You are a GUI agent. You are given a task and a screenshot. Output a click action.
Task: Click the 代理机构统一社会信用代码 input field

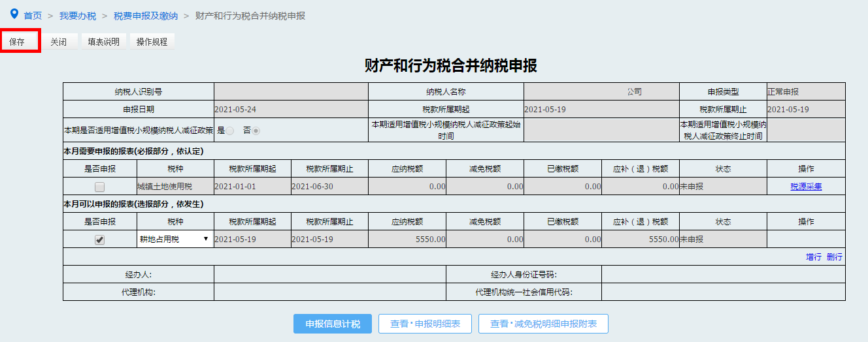click(x=724, y=292)
